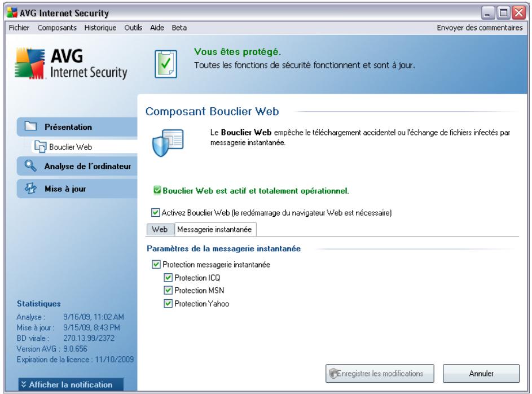
Task: Toggle Protection Yahoo checkbox
Action: tap(168, 303)
